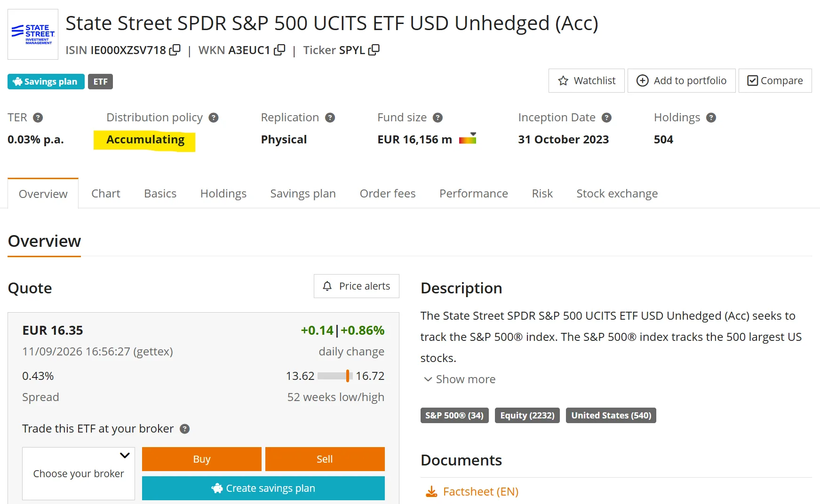Viewport: 820px width, 504px height.
Task: Click Create savings plan button
Action: [263, 488]
